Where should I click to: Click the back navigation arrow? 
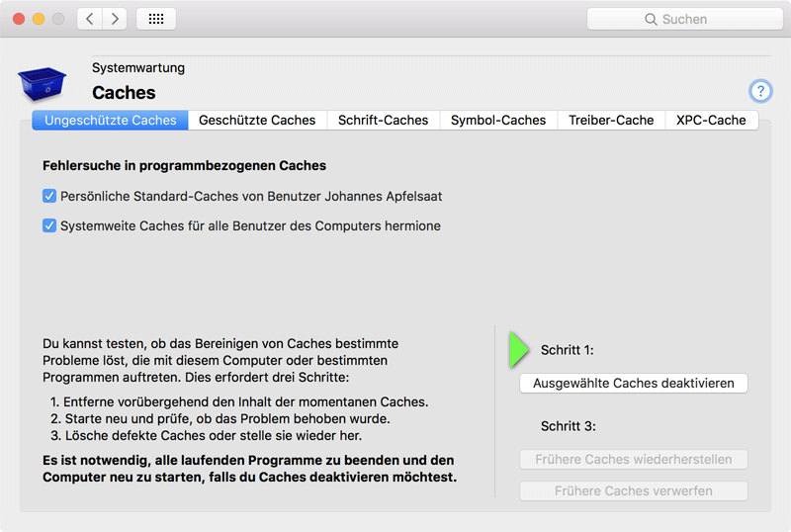coord(90,19)
